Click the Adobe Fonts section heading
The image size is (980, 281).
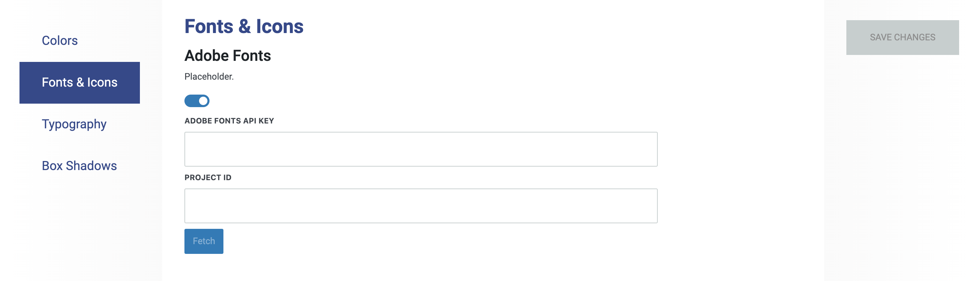pos(228,56)
